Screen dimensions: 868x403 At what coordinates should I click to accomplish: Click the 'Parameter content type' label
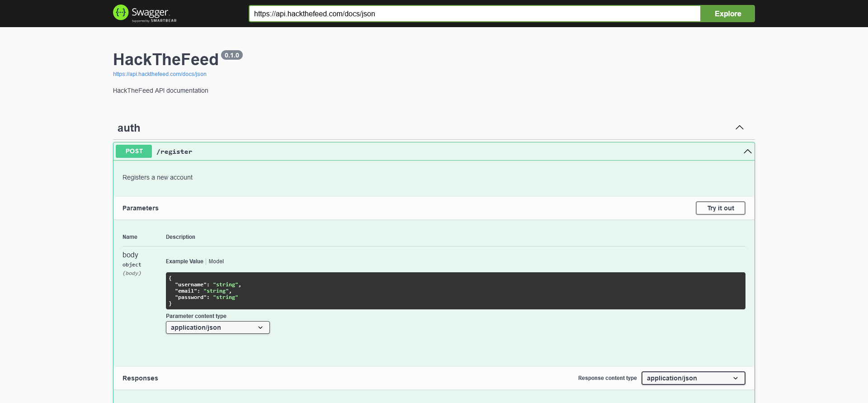pos(196,316)
